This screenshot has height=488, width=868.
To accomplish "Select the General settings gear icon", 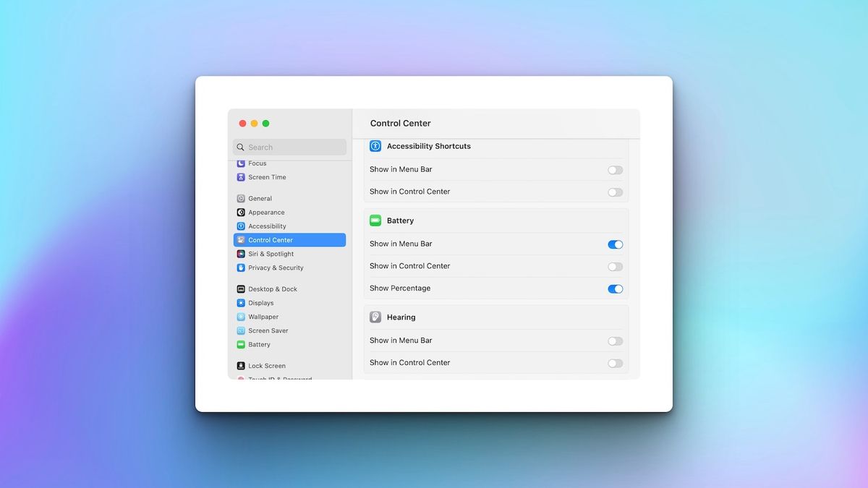I will coord(240,198).
